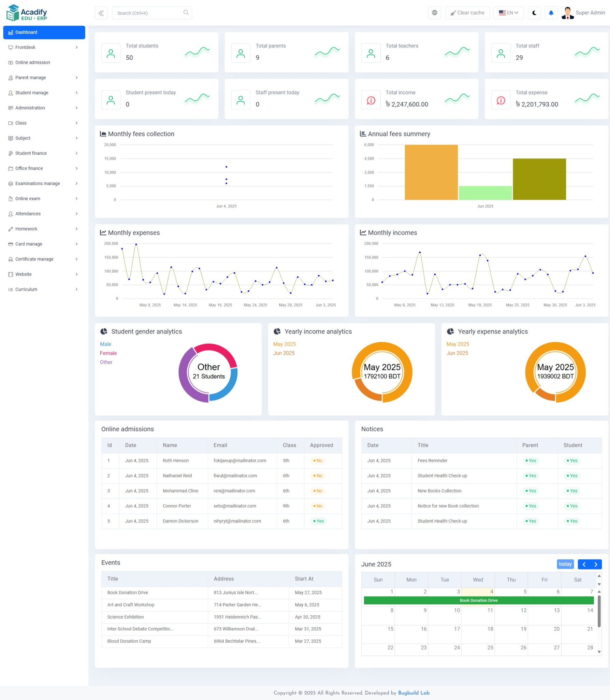The image size is (610, 700).
Task: Click the Certificate manage sidebar icon
Action: pos(11,259)
